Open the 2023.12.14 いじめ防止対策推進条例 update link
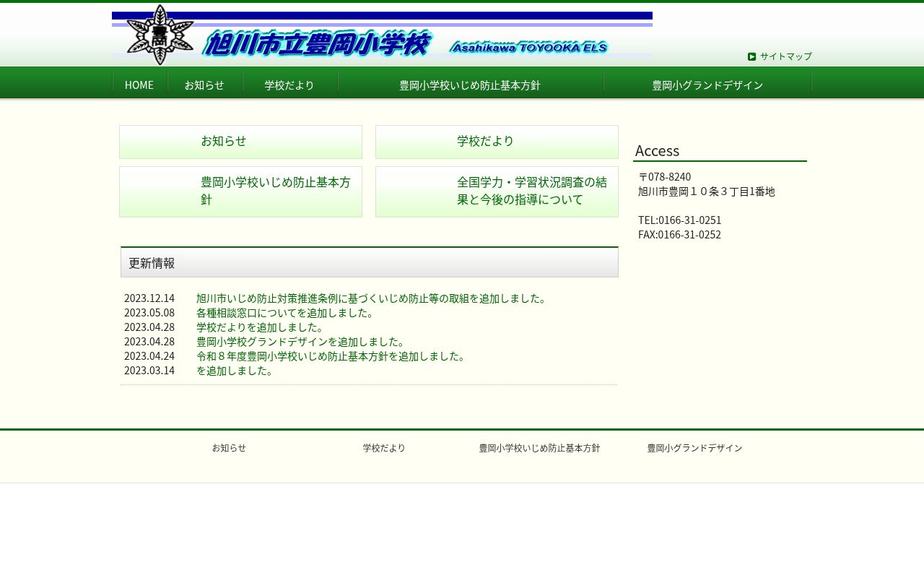The image size is (924, 578). tap(372, 298)
